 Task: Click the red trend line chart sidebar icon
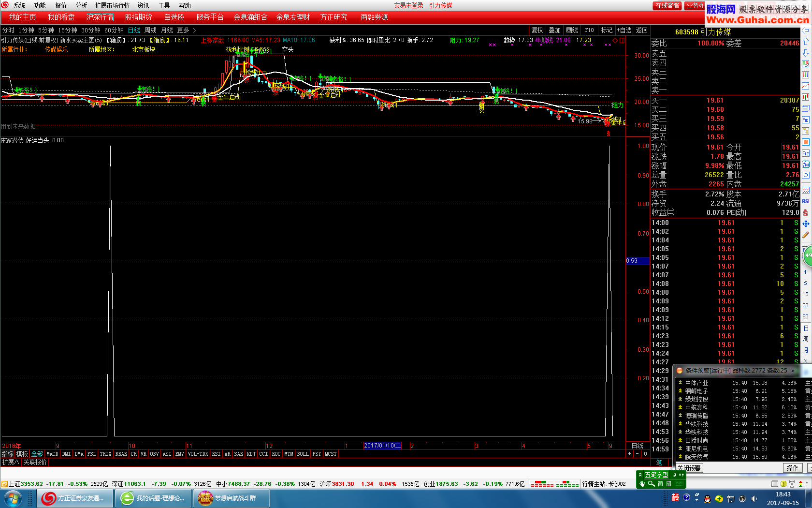tap(806, 86)
